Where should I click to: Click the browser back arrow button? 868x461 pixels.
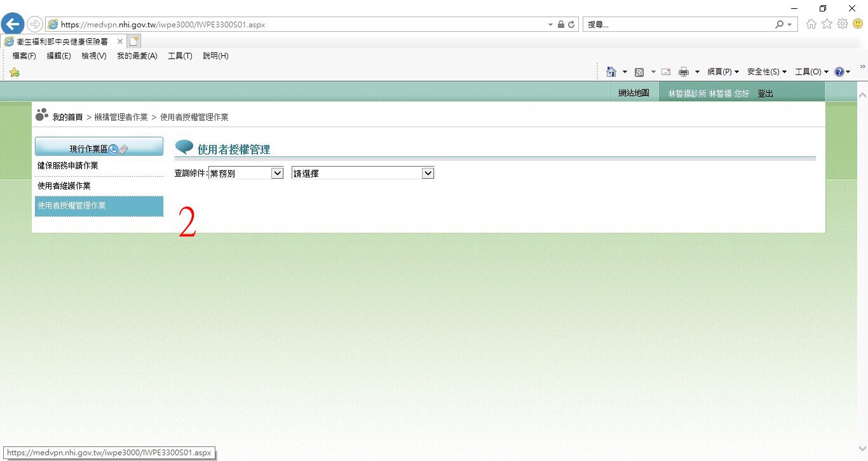[x=13, y=25]
